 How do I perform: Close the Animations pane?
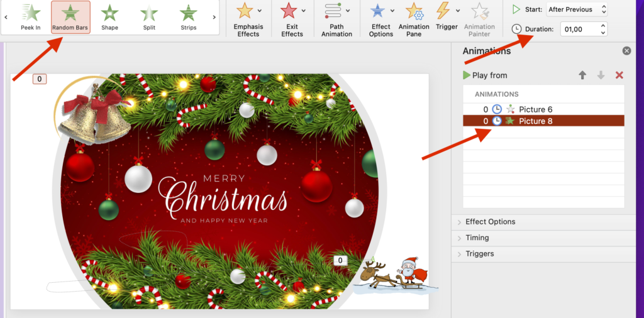tap(626, 51)
